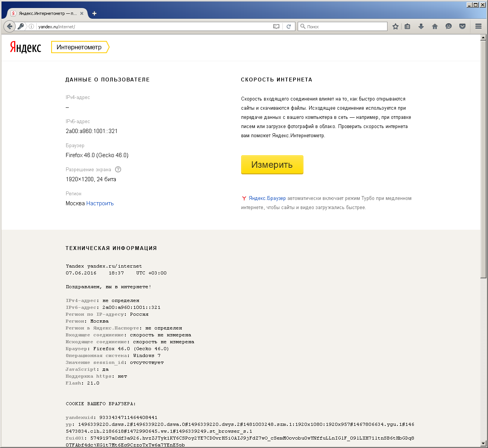Click the scrollbar up arrow
This screenshot has width=488, height=448.
point(483,37)
